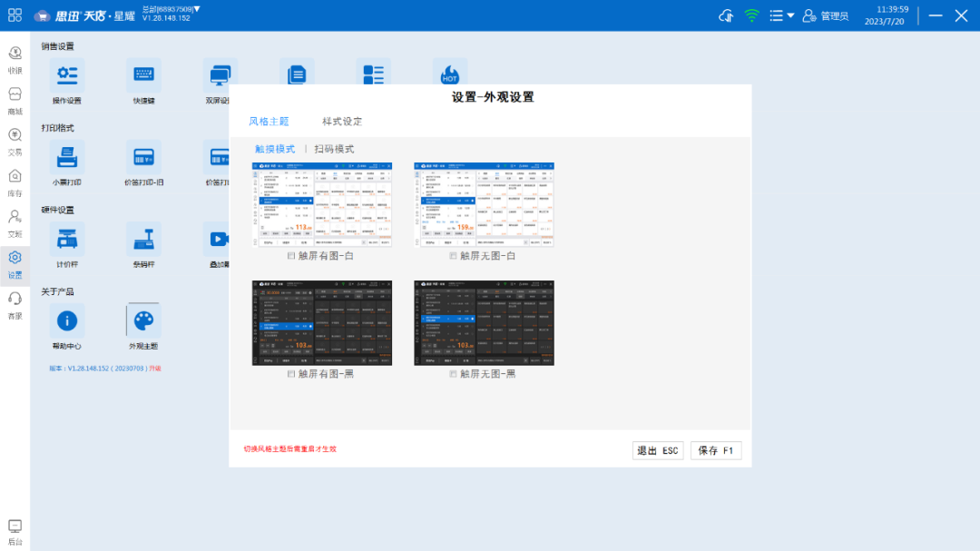Open the 快捷键 keyboard shortcuts icon
The image size is (980, 551).
coord(143,77)
